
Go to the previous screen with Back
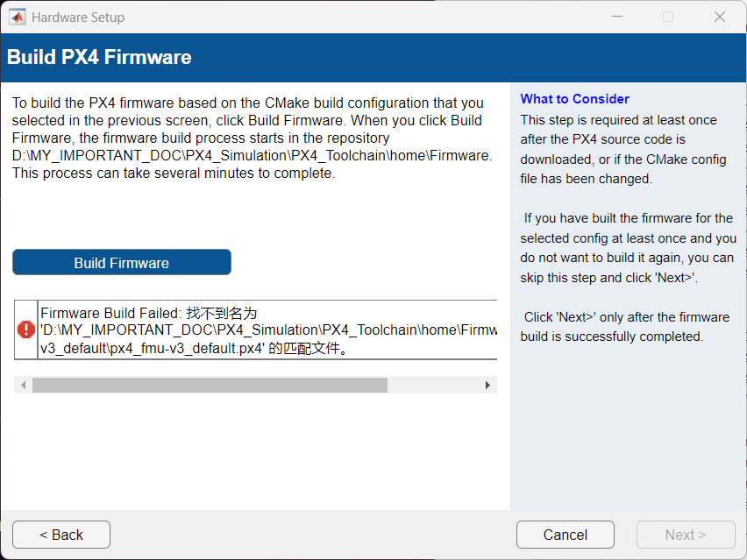click(61, 535)
